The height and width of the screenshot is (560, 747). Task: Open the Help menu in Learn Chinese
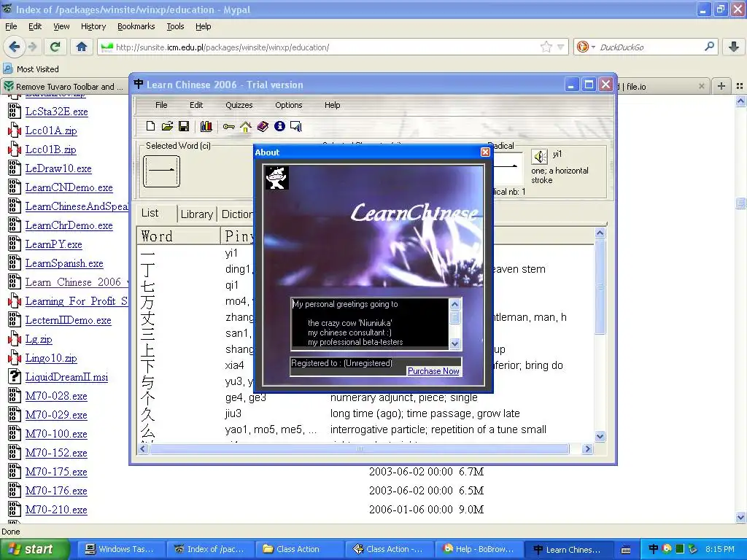(x=333, y=105)
